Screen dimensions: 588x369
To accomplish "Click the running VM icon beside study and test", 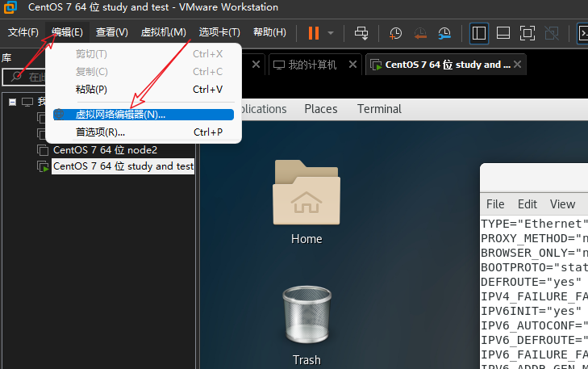I will tap(43, 166).
